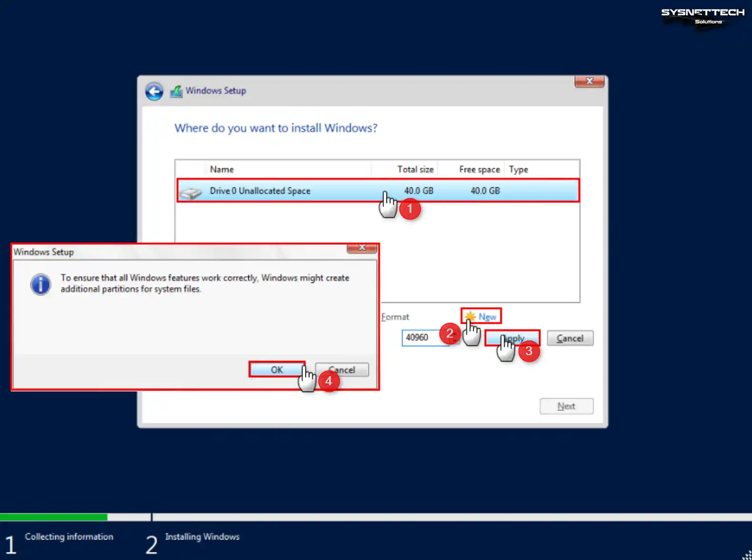Image resolution: width=752 pixels, height=560 pixels.
Task: Click the partition size field showing 40960
Action: point(426,338)
